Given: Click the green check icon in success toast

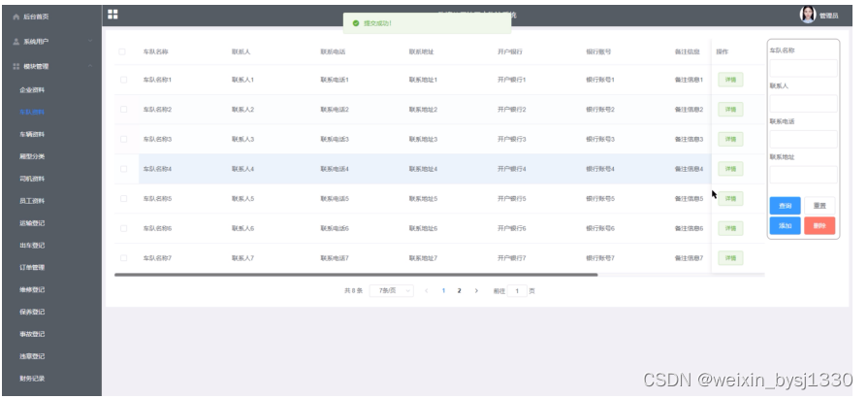Looking at the screenshot, I should pos(356,23).
